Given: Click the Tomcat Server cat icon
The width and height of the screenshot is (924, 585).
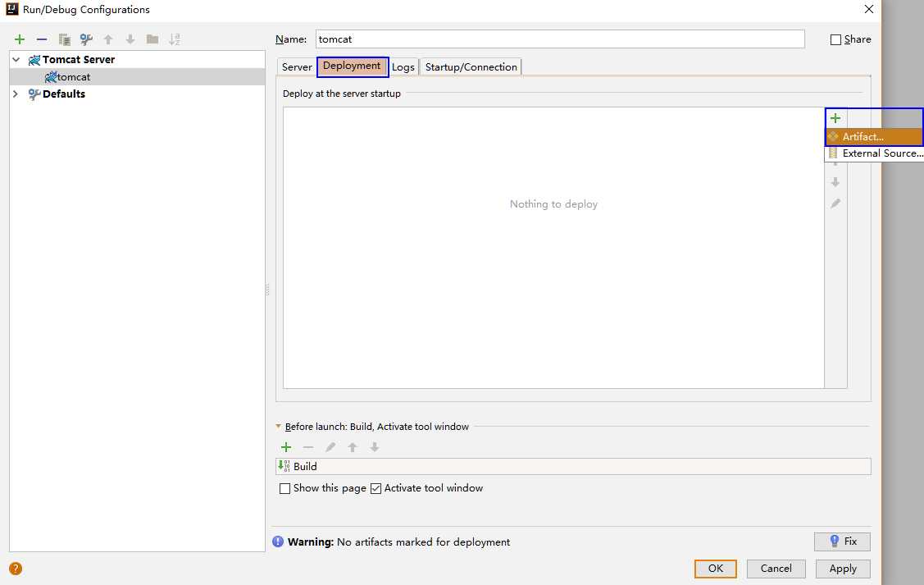Looking at the screenshot, I should point(34,60).
